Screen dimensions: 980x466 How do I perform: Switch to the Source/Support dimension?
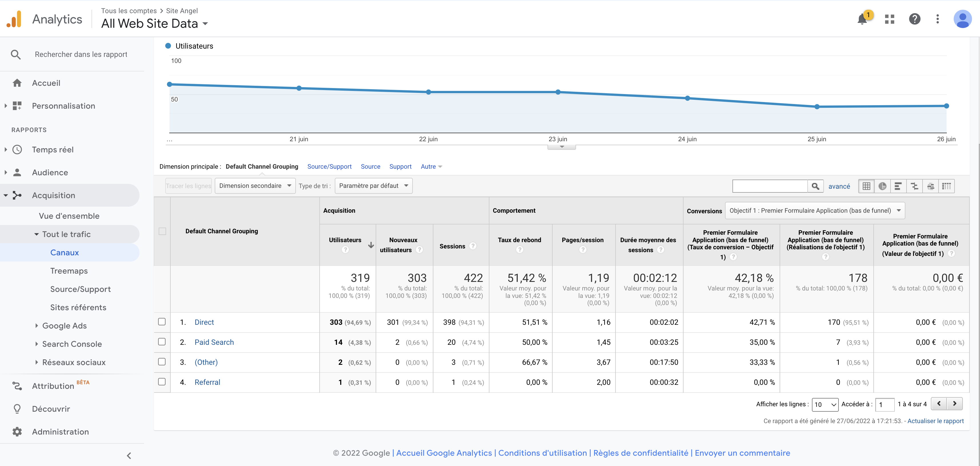click(x=329, y=166)
